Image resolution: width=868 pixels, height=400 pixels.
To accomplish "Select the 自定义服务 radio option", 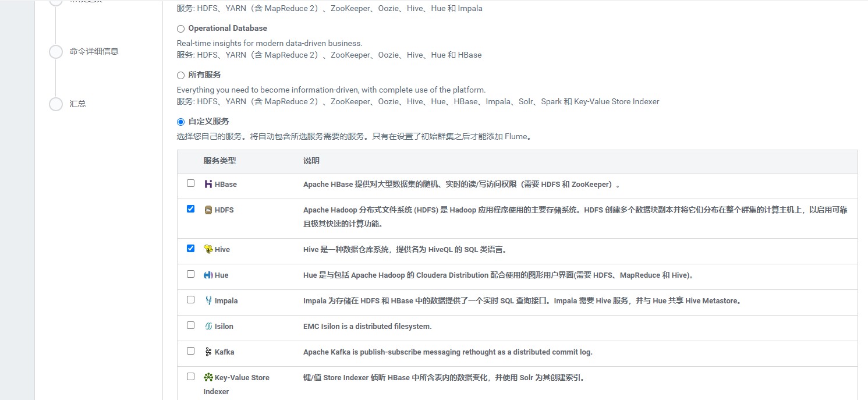I will (x=180, y=122).
